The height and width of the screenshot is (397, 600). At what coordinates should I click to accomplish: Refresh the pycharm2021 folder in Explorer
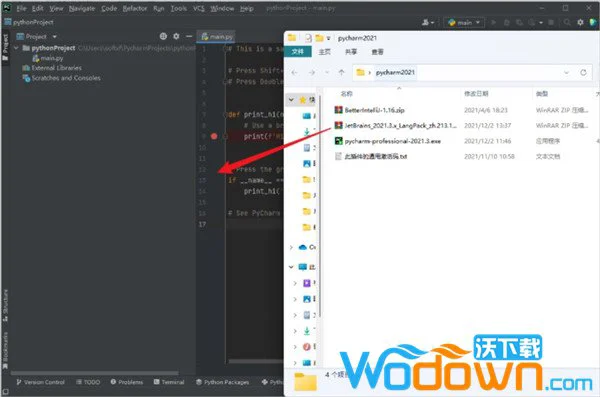click(x=583, y=72)
